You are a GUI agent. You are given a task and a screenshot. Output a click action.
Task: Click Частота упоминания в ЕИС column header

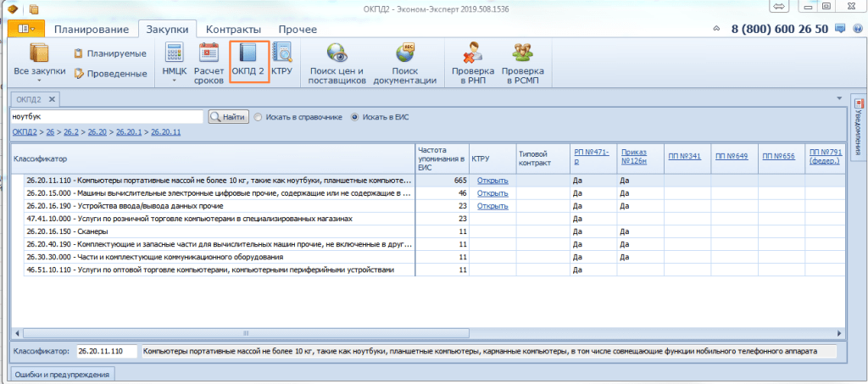tap(442, 159)
